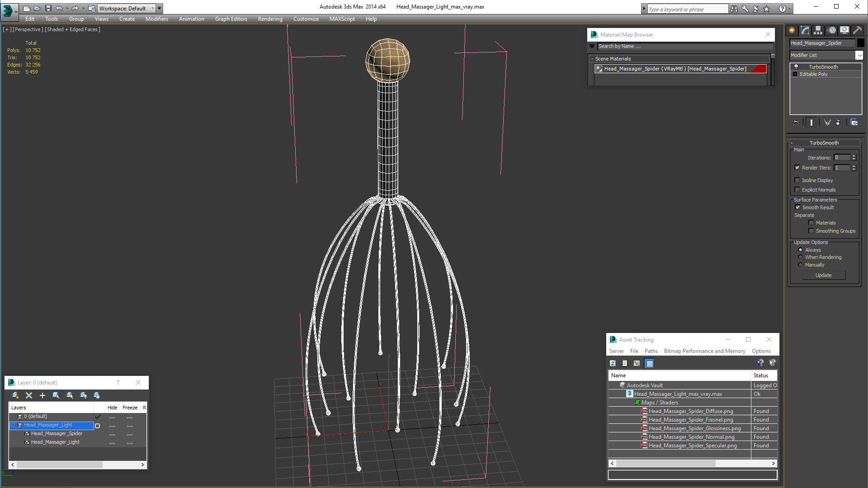
Task: Click the Undo icon in the toolbar
Action: coord(59,8)
